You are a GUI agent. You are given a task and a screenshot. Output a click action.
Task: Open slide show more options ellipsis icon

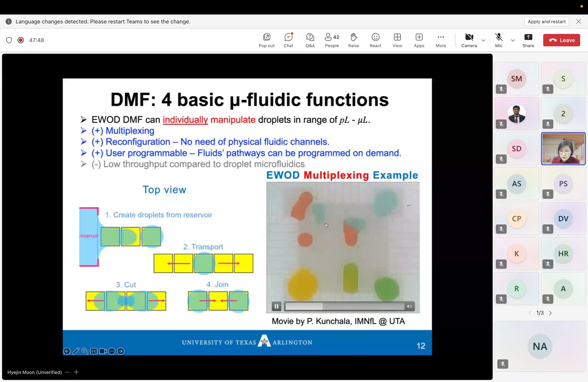(x=112, y=351)
